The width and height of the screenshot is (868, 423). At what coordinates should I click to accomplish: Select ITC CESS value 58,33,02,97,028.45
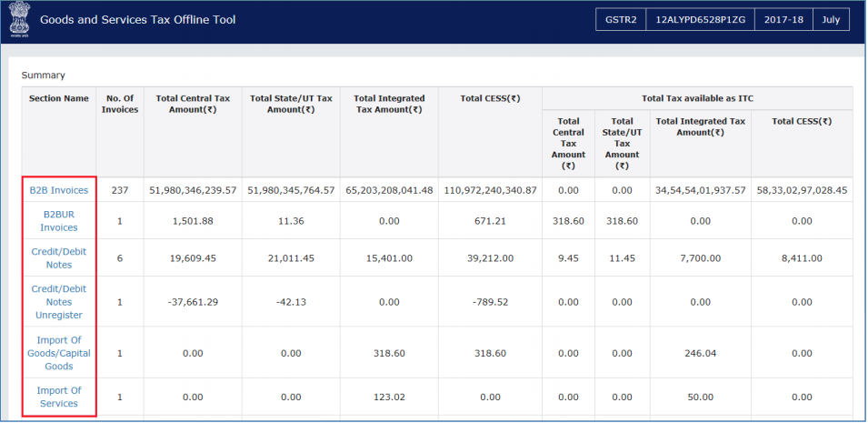tap(802, 190)
